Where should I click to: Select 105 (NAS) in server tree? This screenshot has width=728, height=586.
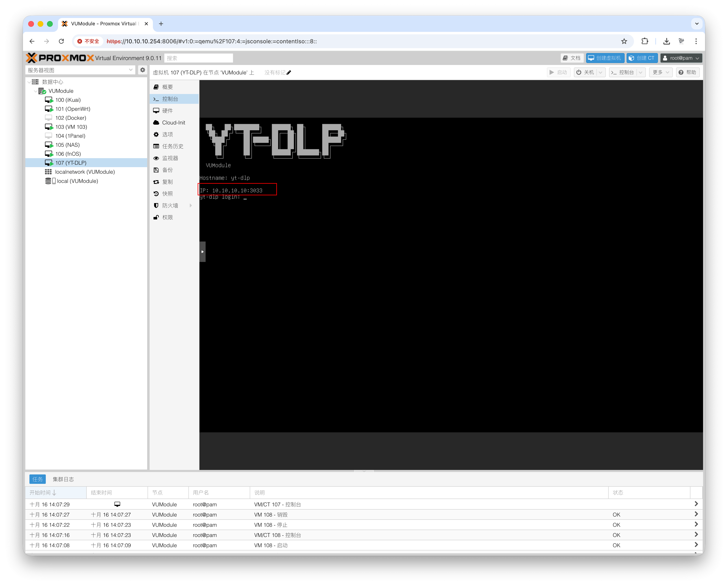[67, 145]
